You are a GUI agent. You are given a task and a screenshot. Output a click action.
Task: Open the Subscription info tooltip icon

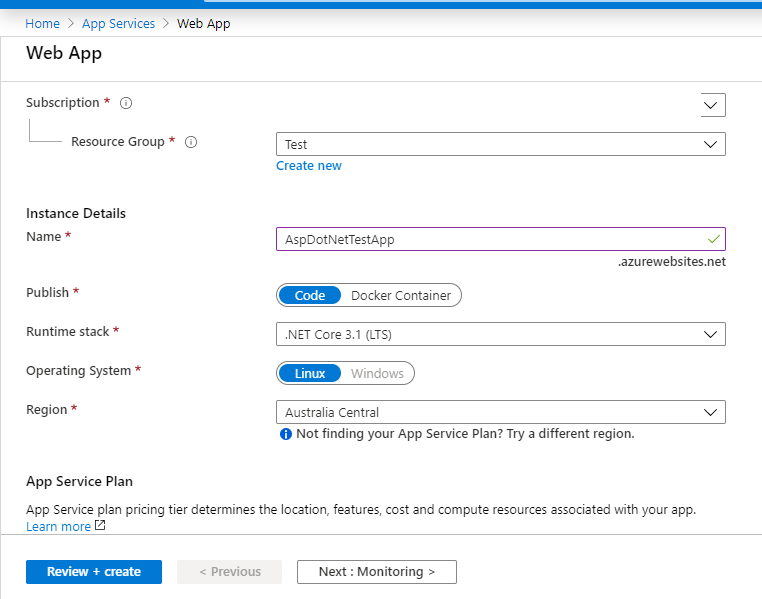(x=126, y=103)
